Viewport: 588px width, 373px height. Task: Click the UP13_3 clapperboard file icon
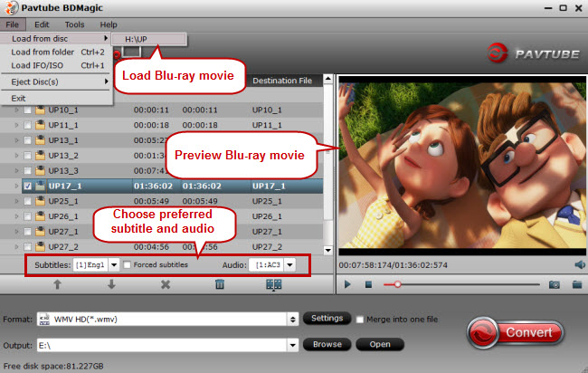pyautogui.click(x=40, y=171)
